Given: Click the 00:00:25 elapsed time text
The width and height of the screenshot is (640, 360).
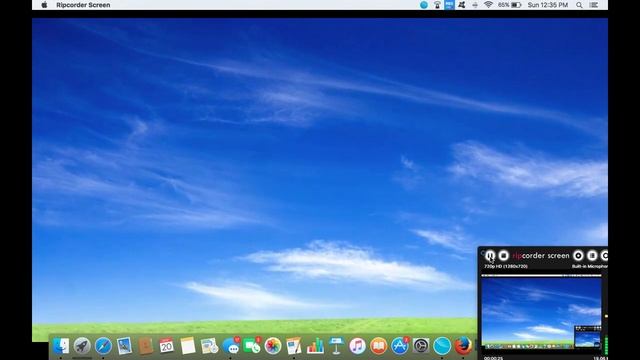Looking at the screenshot, I should (493, 358).
